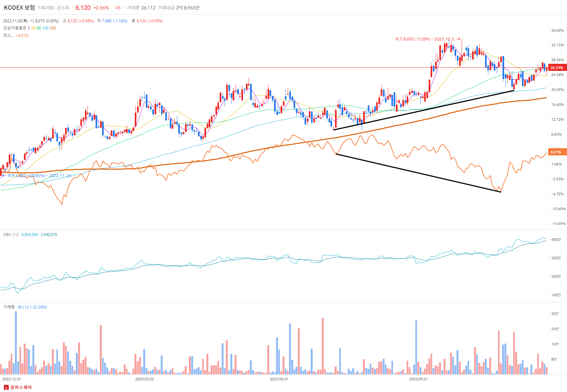The width and height of the screenshot is (567, 392).
Task: Click the OBV (12) indicator label
Action: [11, 235]
